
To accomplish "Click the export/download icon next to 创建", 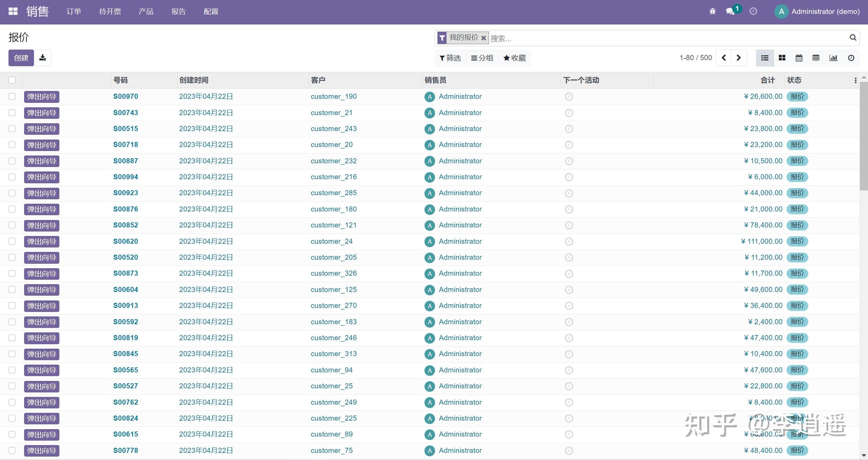I will [x=42, y=58].
